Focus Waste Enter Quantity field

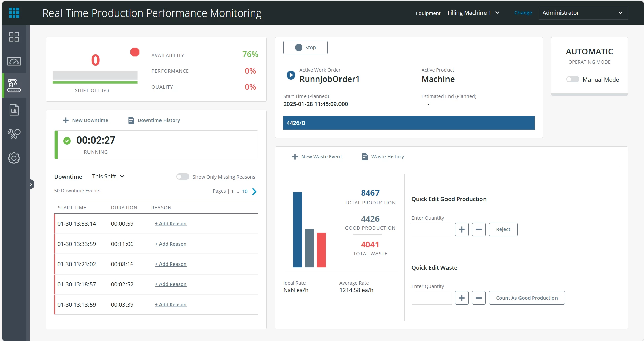431,298
